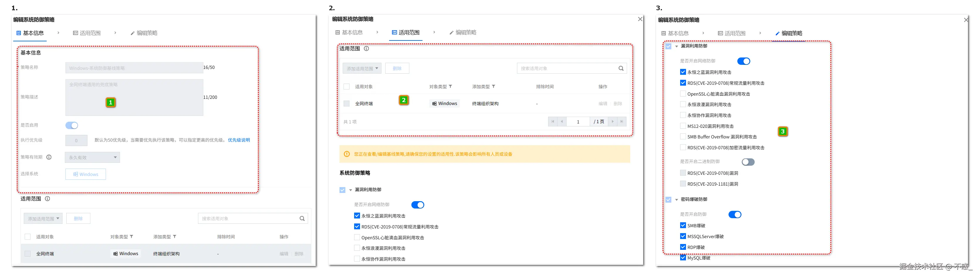Check RDS(CVE-2019-1181)漏洞 checkbox
The image size is (980, 278).
coord(683,184)
